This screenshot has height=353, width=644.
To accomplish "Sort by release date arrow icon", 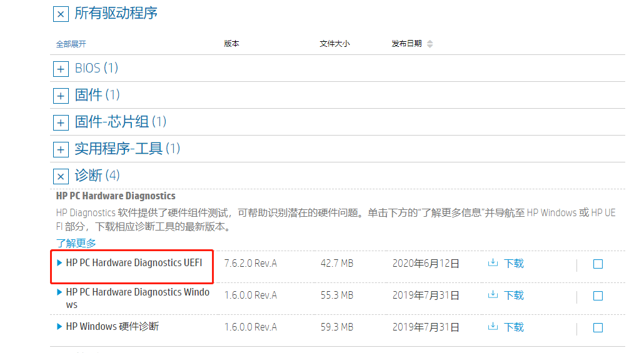I will [430, 44].
